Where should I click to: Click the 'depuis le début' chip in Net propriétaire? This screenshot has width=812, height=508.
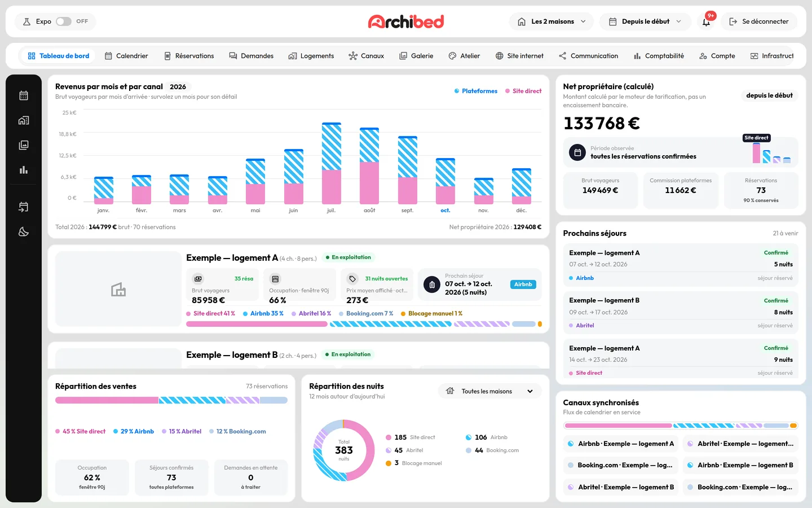click(769, 95)
